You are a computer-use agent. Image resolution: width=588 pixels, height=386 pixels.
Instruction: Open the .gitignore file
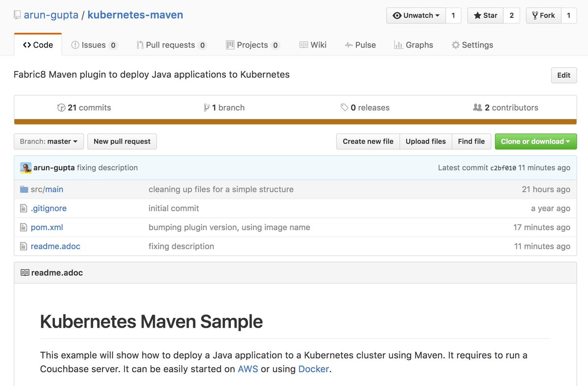pyautogui.click(x=49, y=208)
